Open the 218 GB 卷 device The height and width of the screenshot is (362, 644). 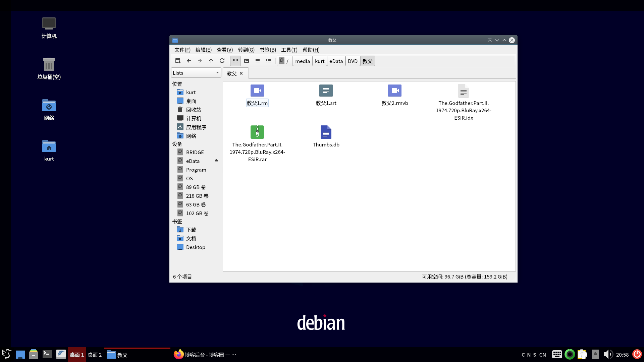(197, 196)
